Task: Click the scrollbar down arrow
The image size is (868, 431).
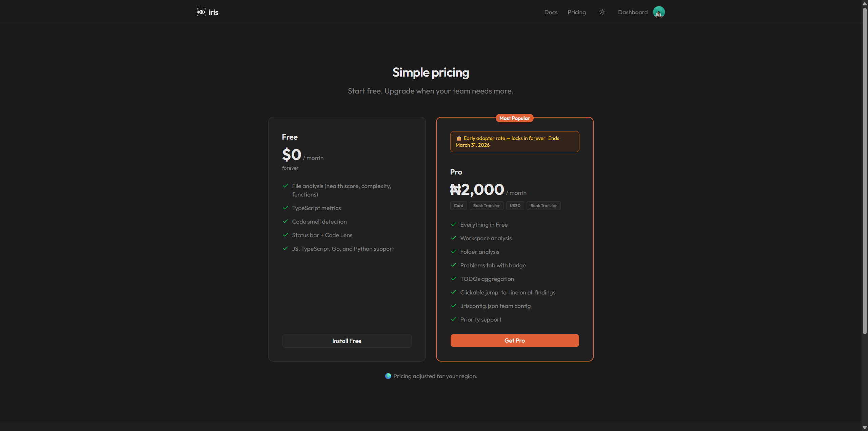Action: click(x=864, y=427)
